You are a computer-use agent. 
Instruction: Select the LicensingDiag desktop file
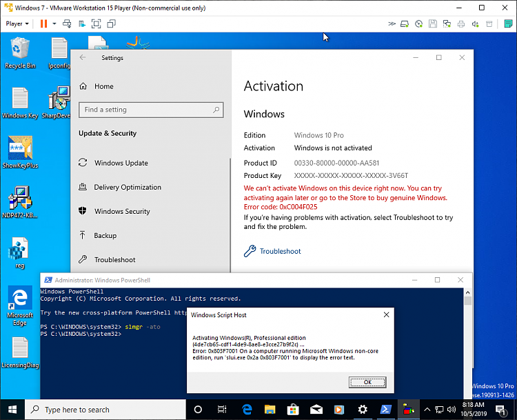point(20,352)
